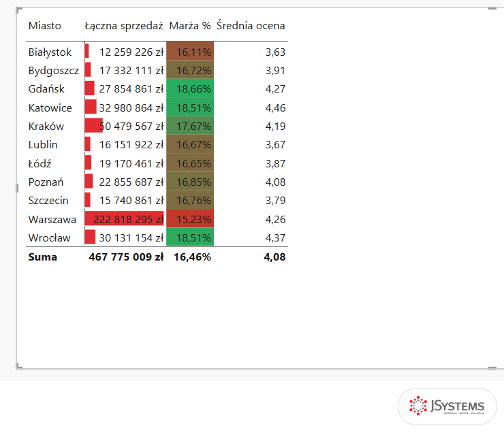This screenshot has width=504, height=432.
Task: Grab the top-right edge handle of visual
Action: [x=492, y=8]
